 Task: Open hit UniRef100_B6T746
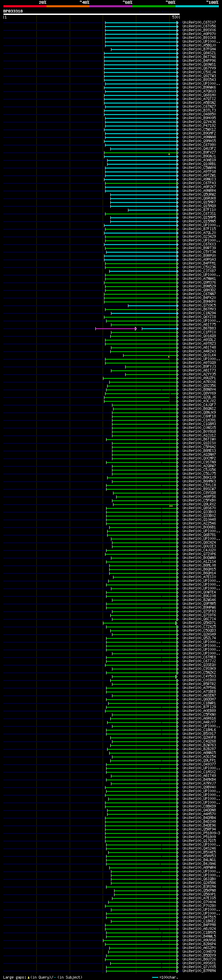(199, 57)
